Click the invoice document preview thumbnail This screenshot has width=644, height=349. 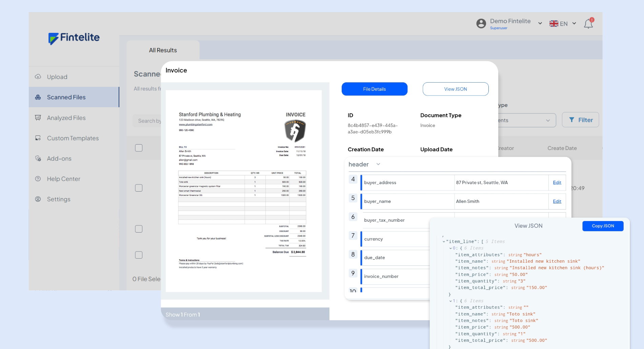coord(243,191)
